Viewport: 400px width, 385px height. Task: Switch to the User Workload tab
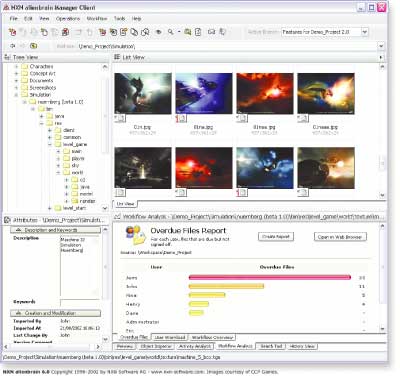click(x=170, y=338)
